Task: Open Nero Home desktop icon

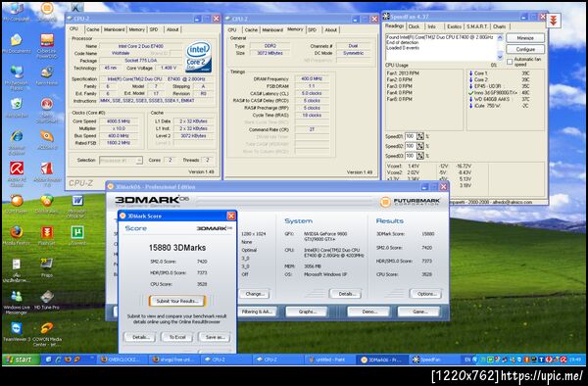Action: click(x=47, y=75)
